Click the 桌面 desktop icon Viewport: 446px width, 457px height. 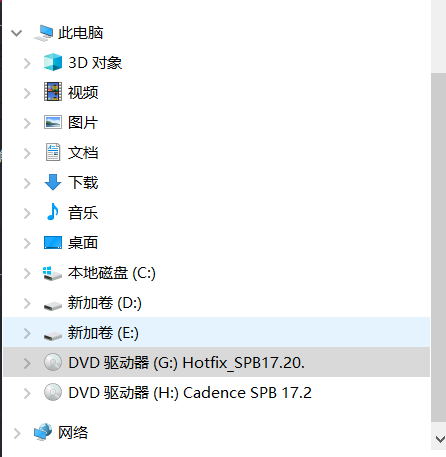[53, 242]
